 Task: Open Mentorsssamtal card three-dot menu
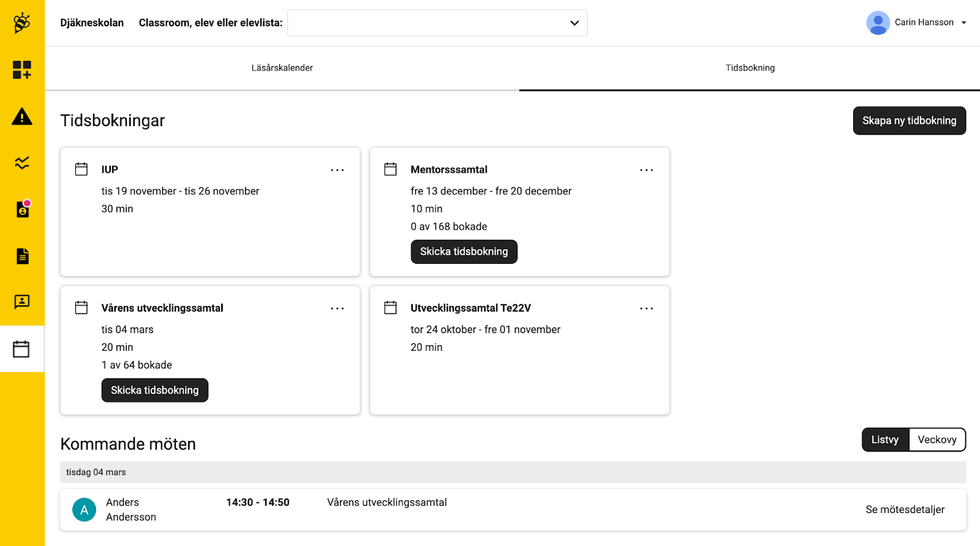[x=646, y=170]
